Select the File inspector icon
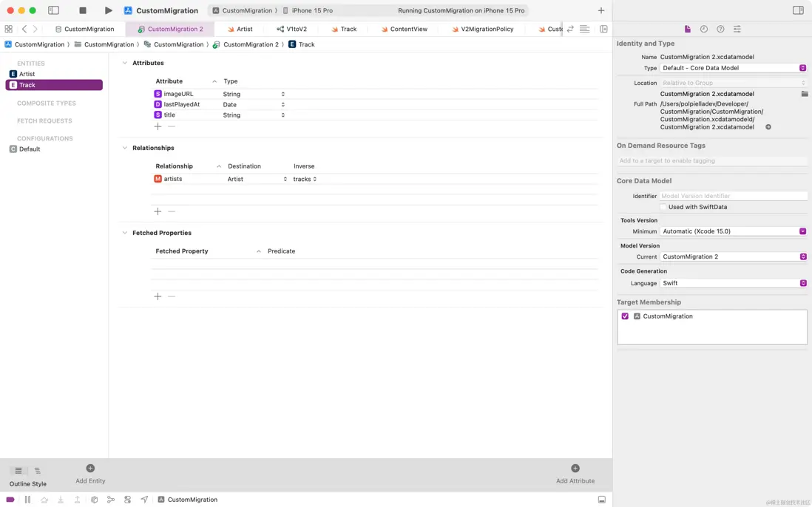 (687, 29)
